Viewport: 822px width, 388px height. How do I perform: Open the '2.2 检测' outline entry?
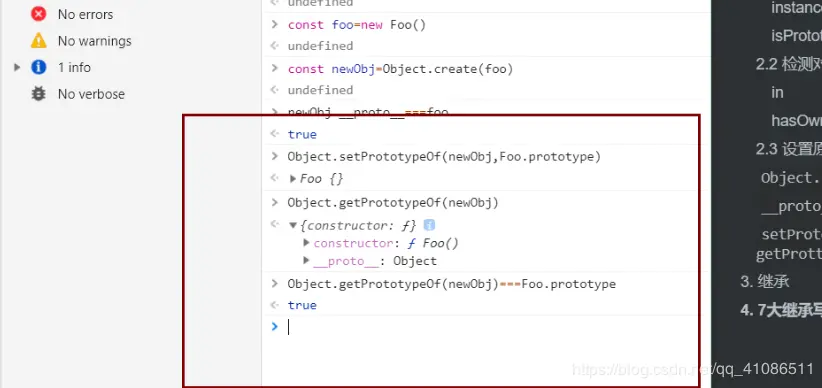789,64
